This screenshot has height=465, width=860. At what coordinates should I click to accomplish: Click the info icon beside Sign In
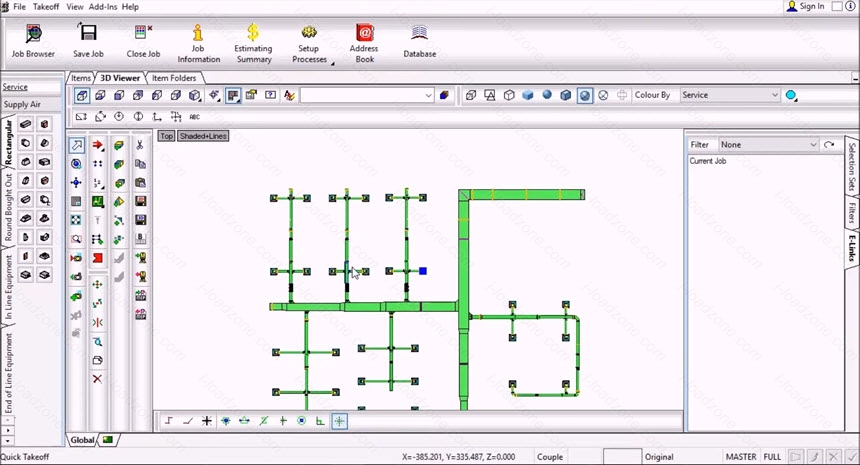click(851, 6)
